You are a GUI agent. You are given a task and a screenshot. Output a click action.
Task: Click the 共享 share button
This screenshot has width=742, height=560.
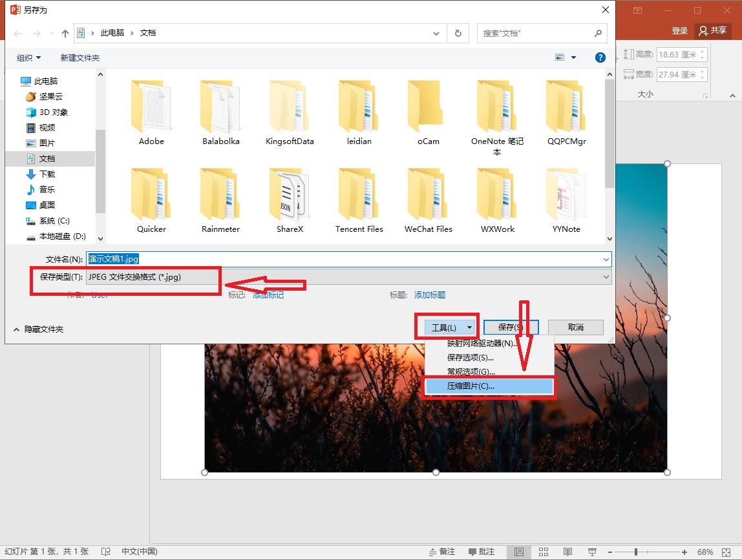coord(713,31)
